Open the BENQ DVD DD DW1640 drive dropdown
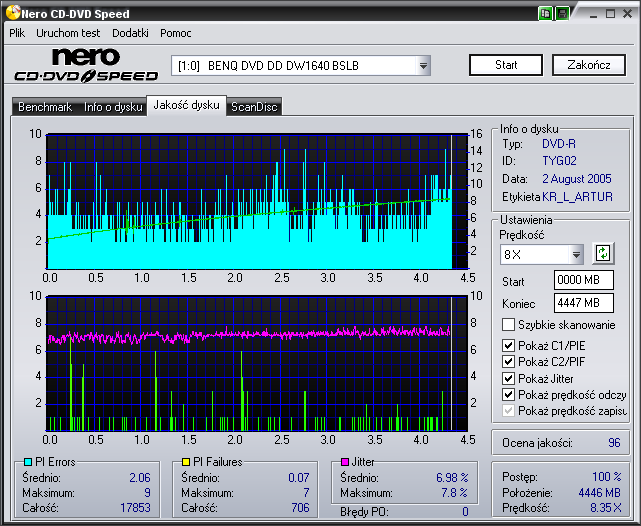Viewport: 641px width, 526px height. tap(424, 66)
